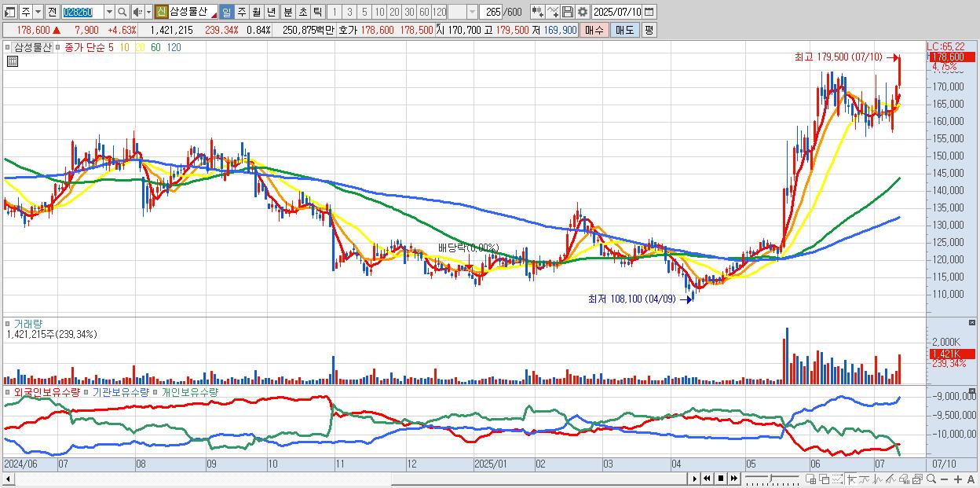Click the 10-day moving average legend
The height and width of the screenshot is (488, 980).
124,47
